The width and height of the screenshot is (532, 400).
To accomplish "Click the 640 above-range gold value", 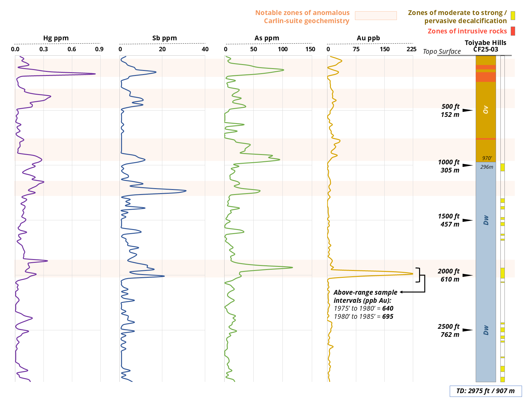I will tap(388, 308).
